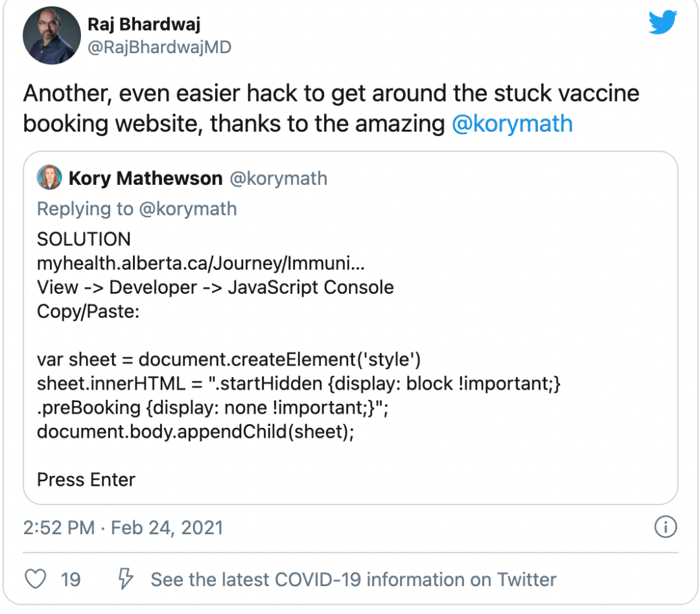700x614 pixels.
Task: Click Replying to @korymath link
Action: [x=137, y=209]
